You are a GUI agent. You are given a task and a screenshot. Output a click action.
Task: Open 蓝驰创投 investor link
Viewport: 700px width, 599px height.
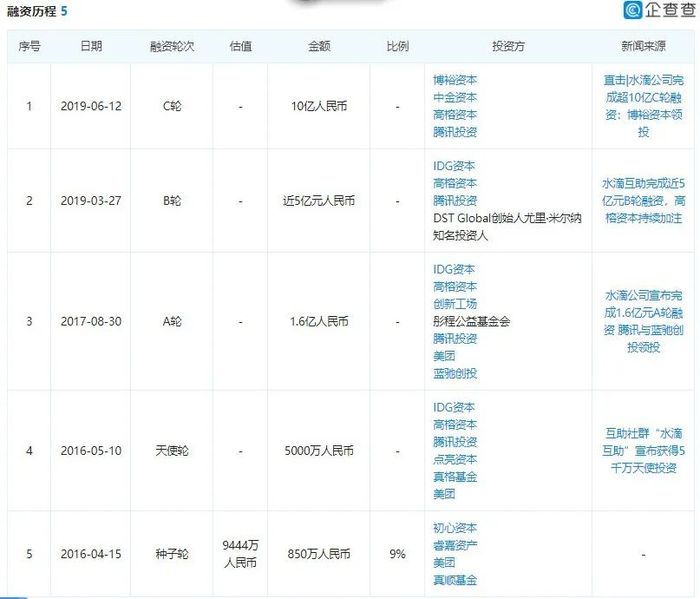tap(455, 374)
